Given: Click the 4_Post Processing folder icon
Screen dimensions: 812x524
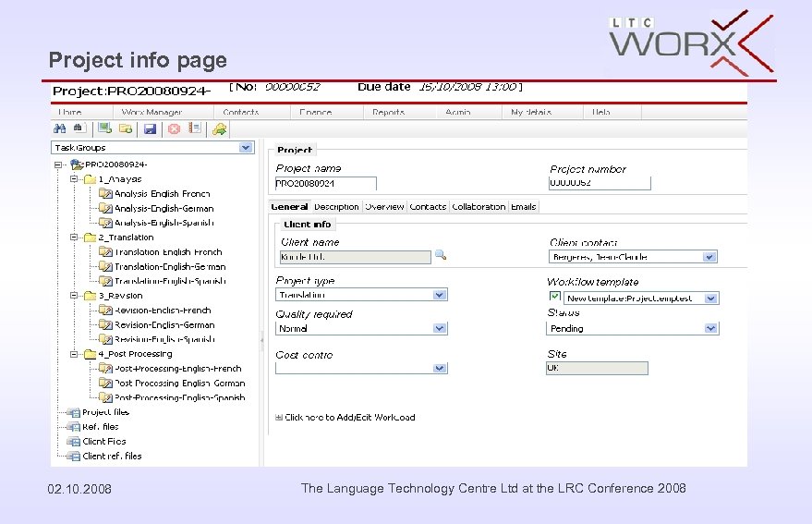Looking at the screenshot, I should (91, 354).
